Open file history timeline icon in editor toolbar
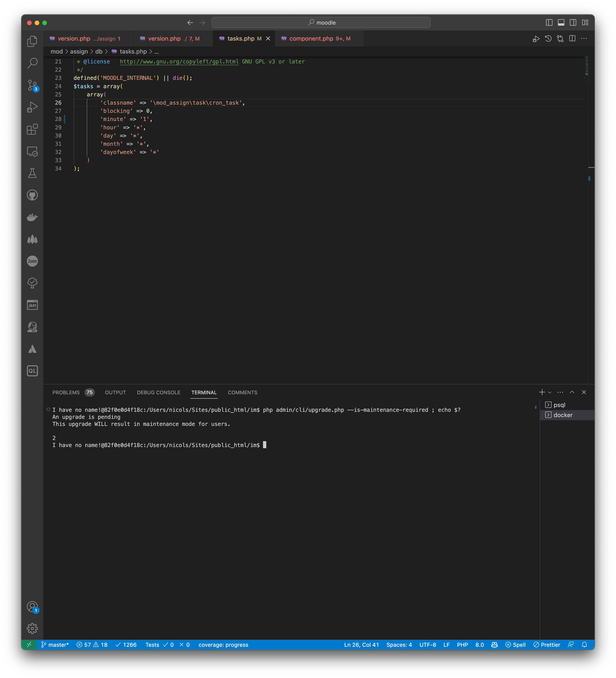616x678 pixels. pyautogui.click(x=548, y=39)
